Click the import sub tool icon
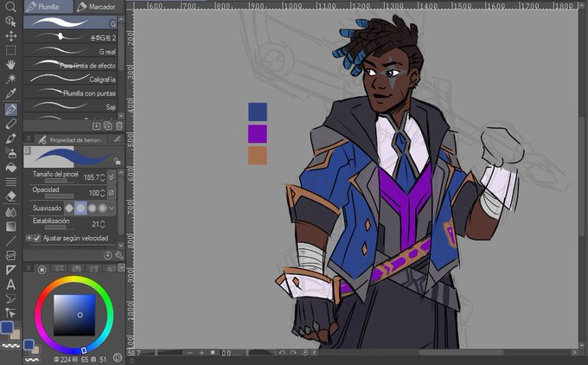Screen dimensions: 588x365 [x=96, y=126]
